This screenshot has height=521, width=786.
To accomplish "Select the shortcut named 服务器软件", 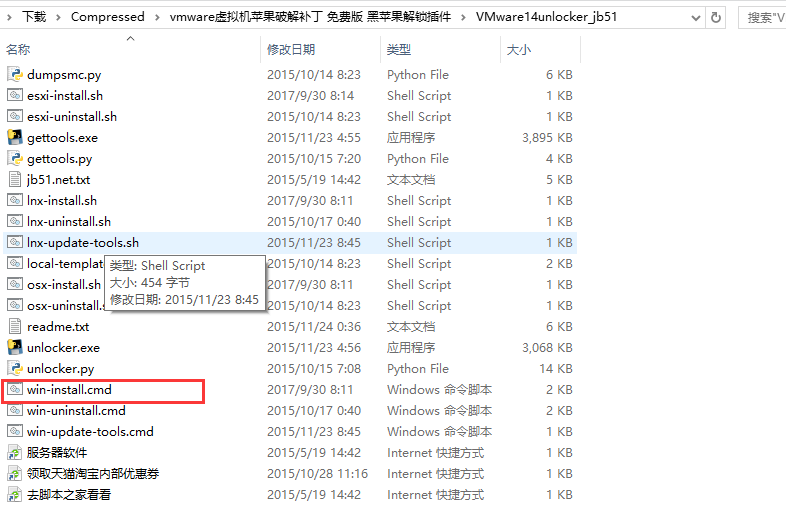I will click(x=57, y=453).
